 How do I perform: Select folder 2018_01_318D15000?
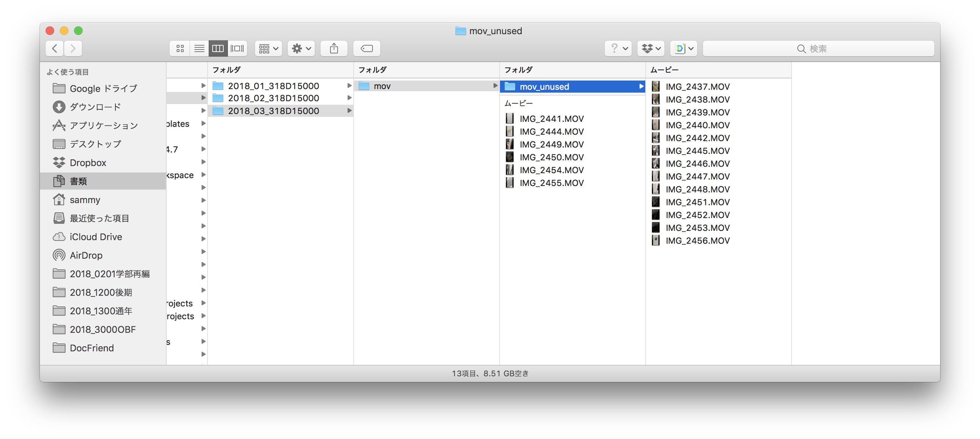[281, 86]
